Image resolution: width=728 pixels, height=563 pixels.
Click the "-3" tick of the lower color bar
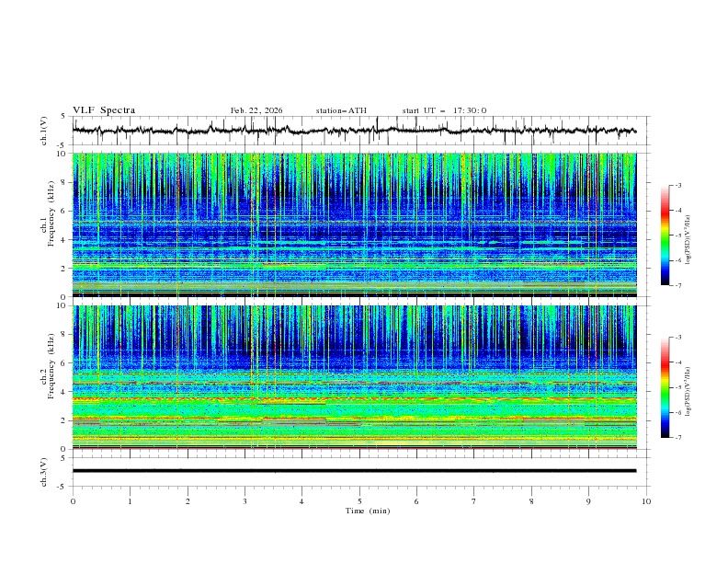[x=677, y=338]
